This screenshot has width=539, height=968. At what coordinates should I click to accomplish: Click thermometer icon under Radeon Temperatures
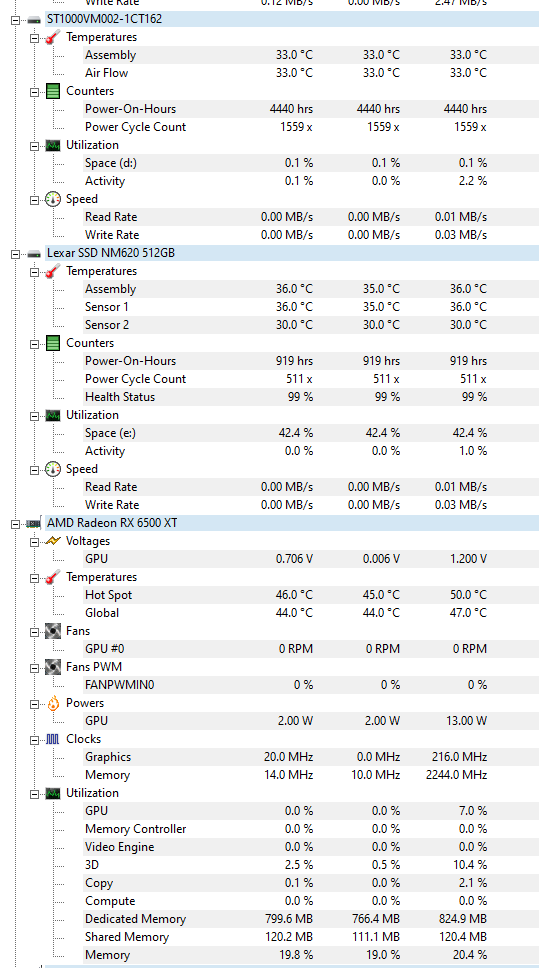(x=53, y=577)
